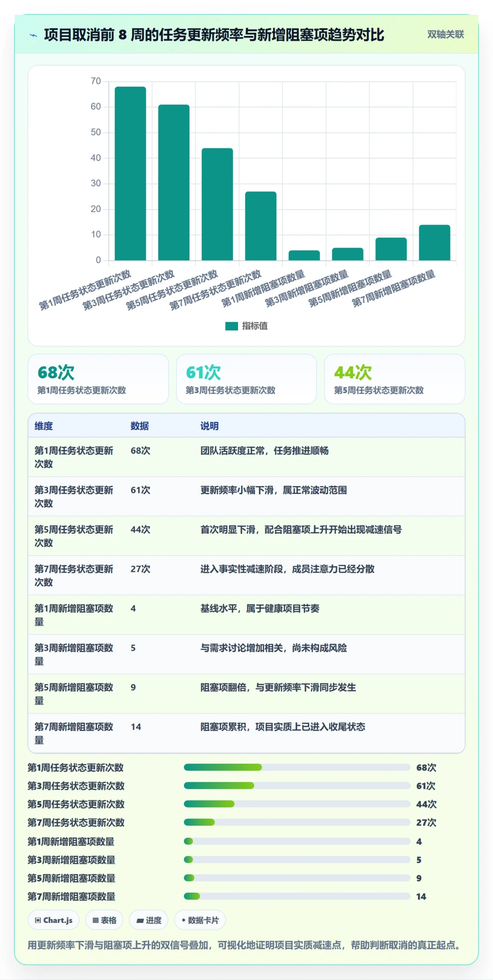Select the 61次 table cell
The height and width of the screenshot is (980, 493).
coord(140,490)
